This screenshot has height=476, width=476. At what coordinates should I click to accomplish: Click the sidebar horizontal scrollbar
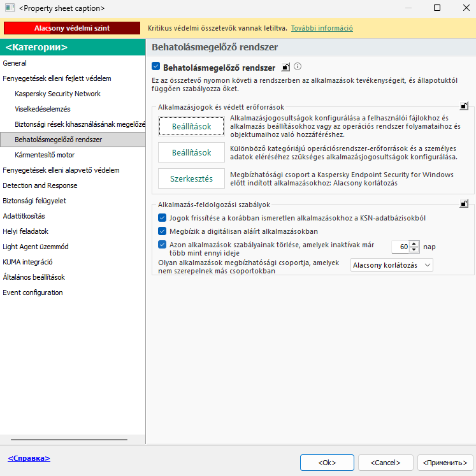coord(69,439)
